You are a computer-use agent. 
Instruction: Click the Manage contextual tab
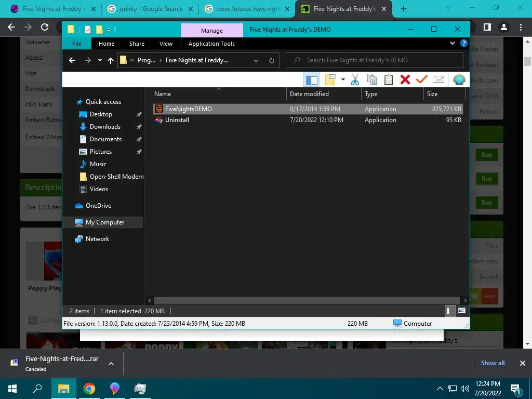pos(212,31)
